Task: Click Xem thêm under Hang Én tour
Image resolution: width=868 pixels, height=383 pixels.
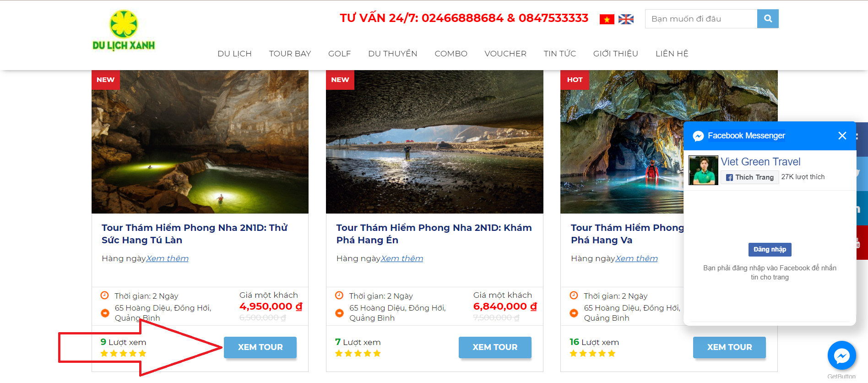Action: pyautogui.click(x=402, y=258)
